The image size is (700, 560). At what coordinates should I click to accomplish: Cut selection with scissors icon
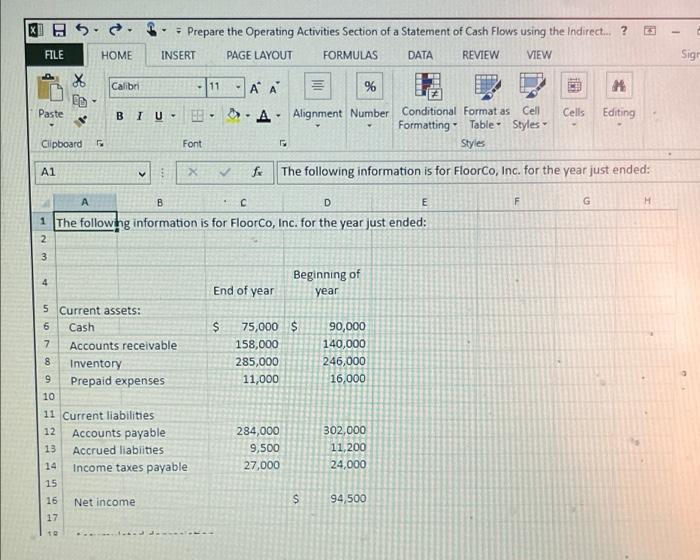79,81
